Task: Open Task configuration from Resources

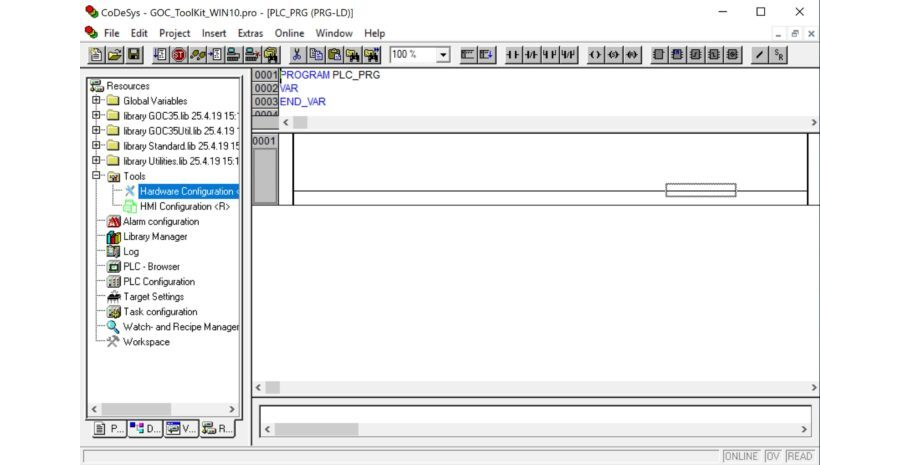Action: [x=160, y=312]
